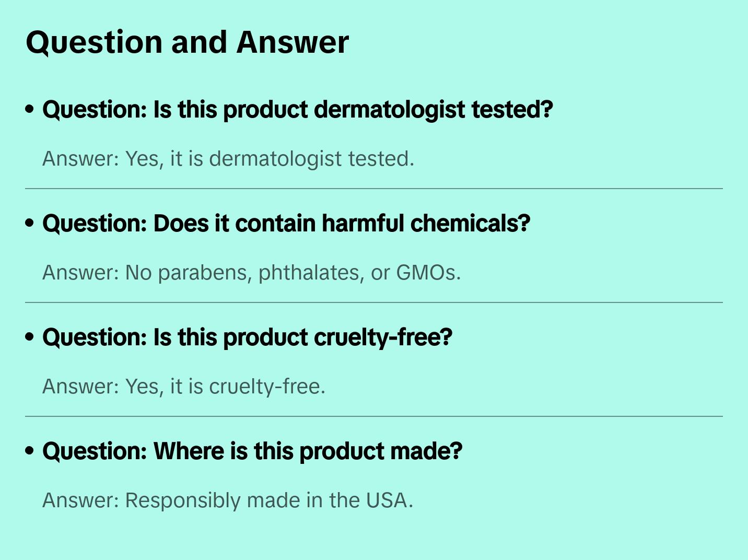Expand the harmful chemicals question
The image size is (748, 560).
tap(286, 224)
